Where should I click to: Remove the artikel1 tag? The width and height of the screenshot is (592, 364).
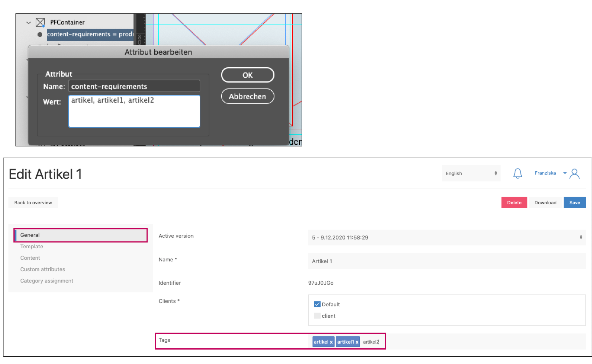click(357, 342)
